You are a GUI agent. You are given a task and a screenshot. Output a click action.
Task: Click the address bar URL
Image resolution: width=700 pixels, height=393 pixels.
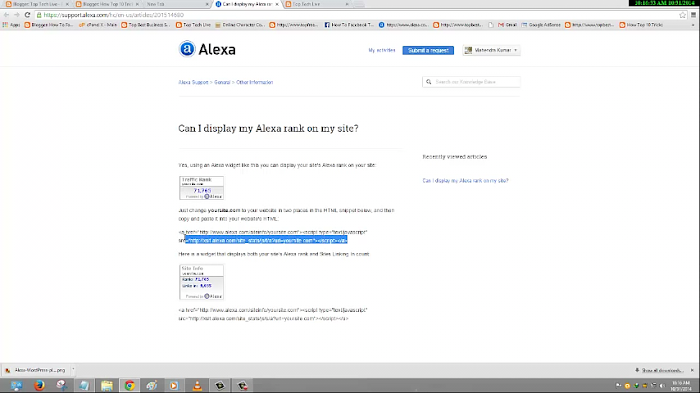113,15
